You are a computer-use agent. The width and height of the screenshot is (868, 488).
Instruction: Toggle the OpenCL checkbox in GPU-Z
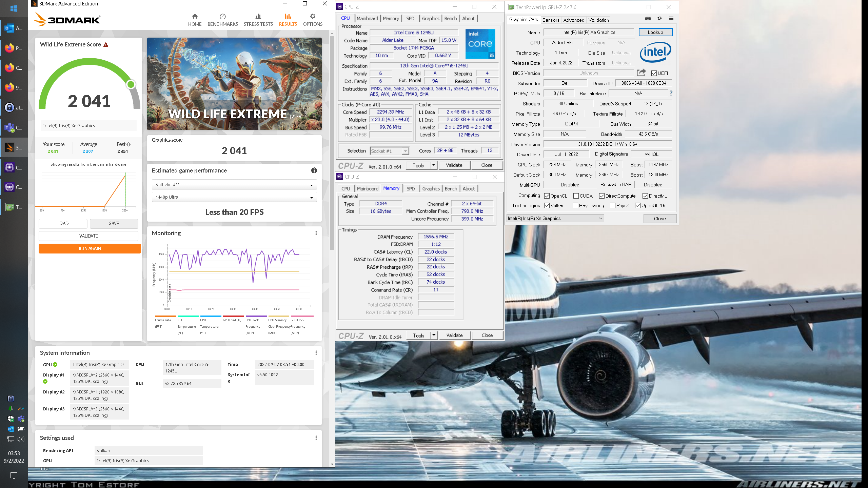(x=547, y=196)
